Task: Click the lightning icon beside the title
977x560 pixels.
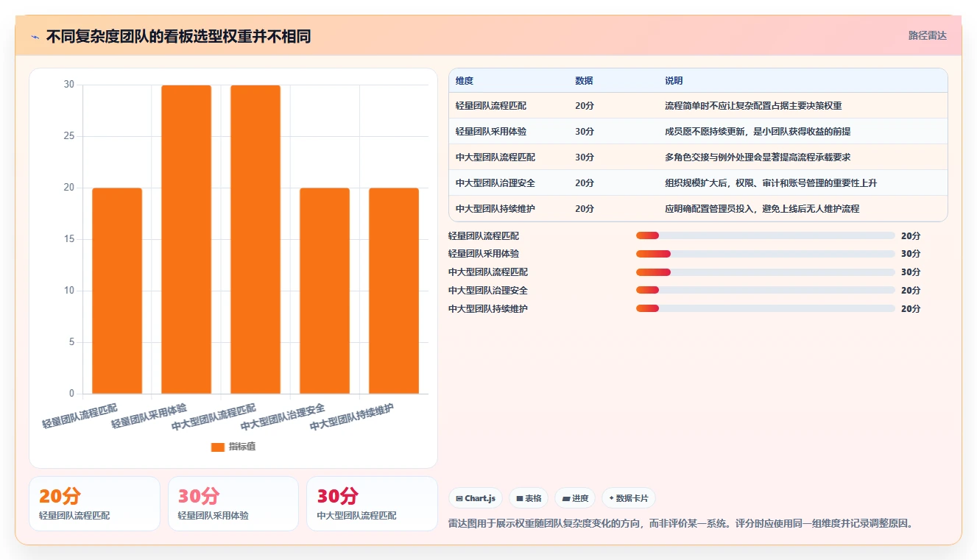Action: (x=35, y=37)
